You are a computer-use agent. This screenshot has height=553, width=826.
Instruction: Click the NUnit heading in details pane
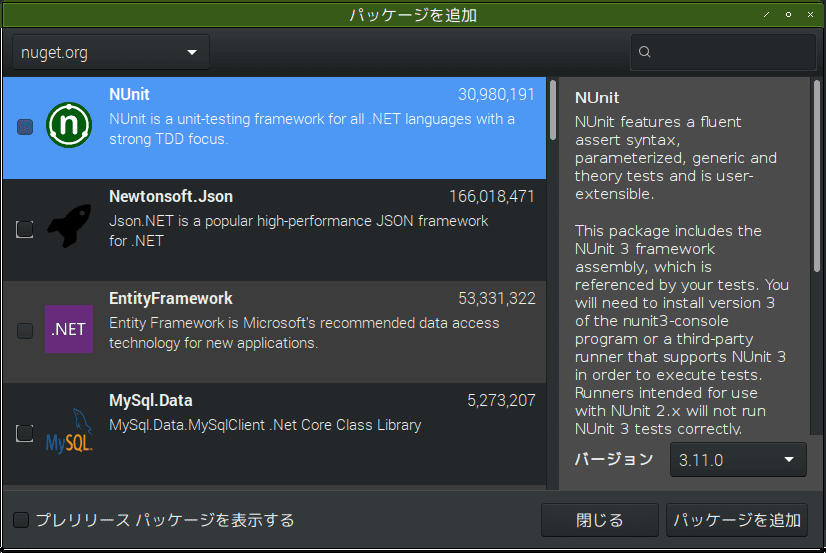coord(597,97)
